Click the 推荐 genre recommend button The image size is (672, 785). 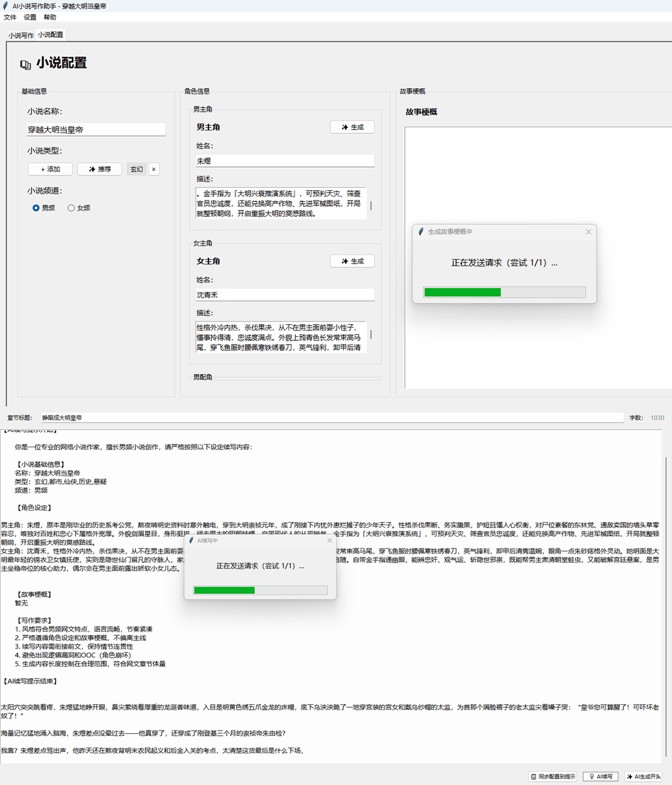tap(100, 170)
